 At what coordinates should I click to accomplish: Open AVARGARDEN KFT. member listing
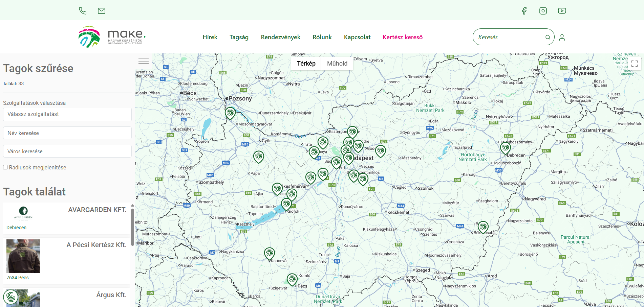pos(97,210)
